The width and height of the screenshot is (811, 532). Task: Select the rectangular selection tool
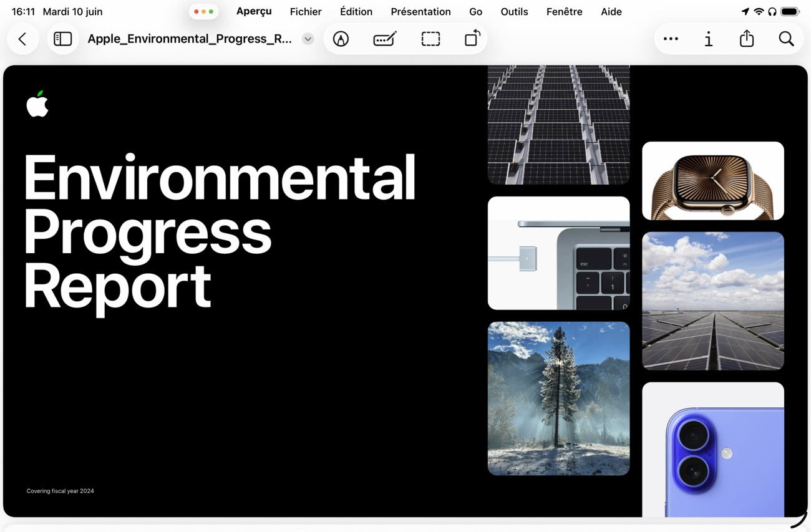click(x=430, y=39)
